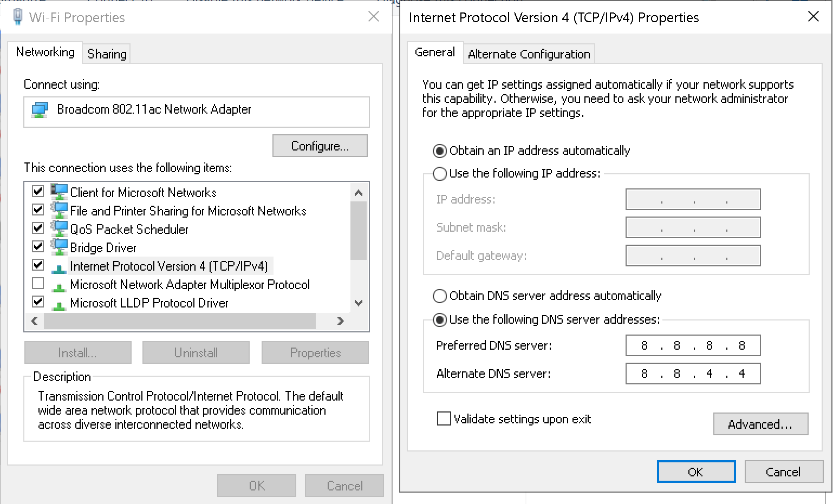Check Validate settings upon exit

[444, 418]
